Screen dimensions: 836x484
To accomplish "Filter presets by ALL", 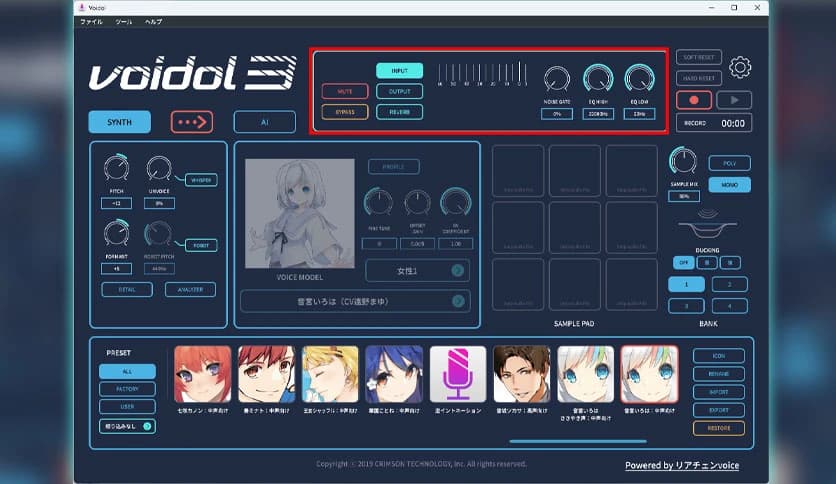I will point(127,372).
